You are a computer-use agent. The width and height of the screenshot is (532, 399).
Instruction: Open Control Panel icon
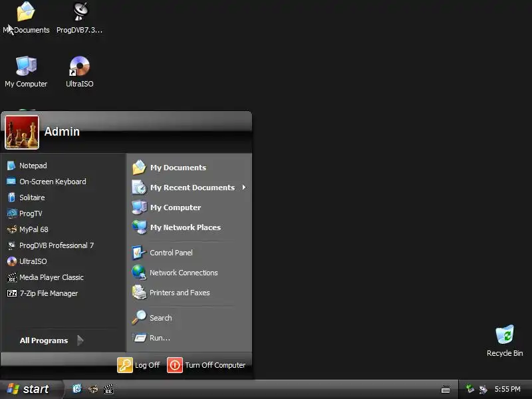click(x=139, y=253)
